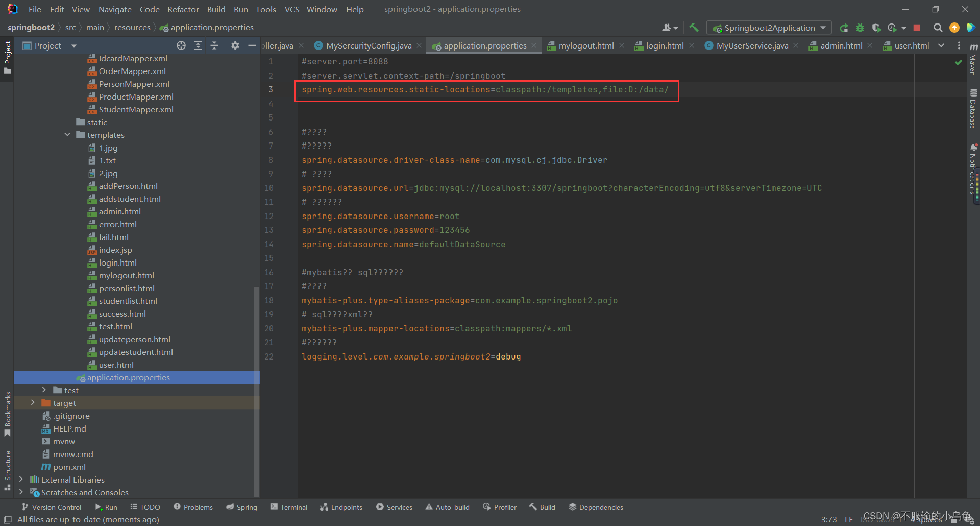The width and height of the screenshot is (980, 526).
Task: Switch to the MyUserService.java tab
Action: tap(752, 45)
